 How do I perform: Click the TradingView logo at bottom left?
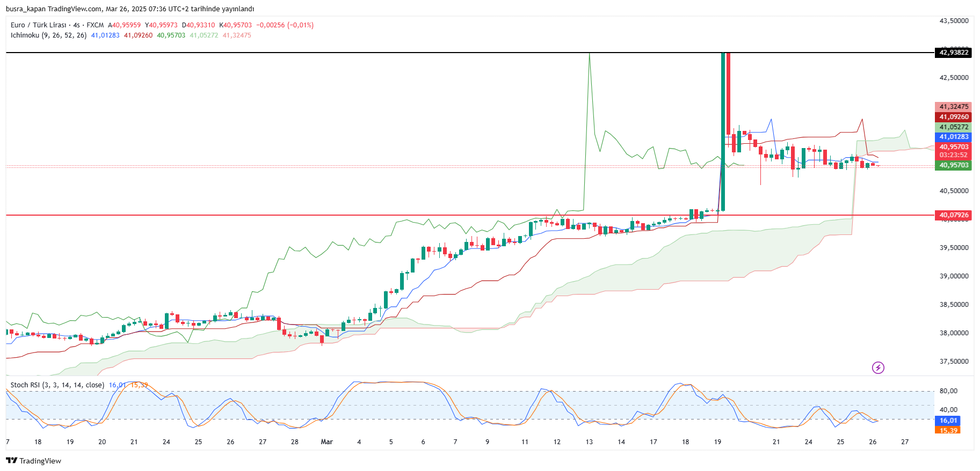(34, 461)
